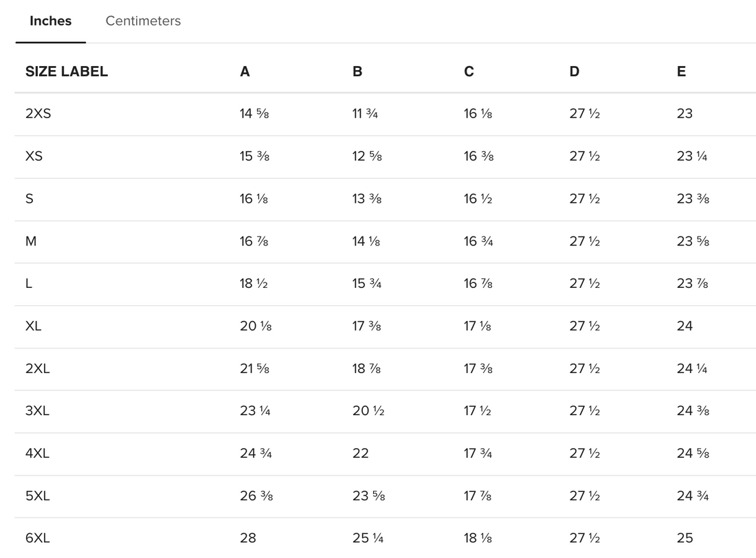The image size is (756, 558).
Task: Click the column A header
Action: [245, 71]
